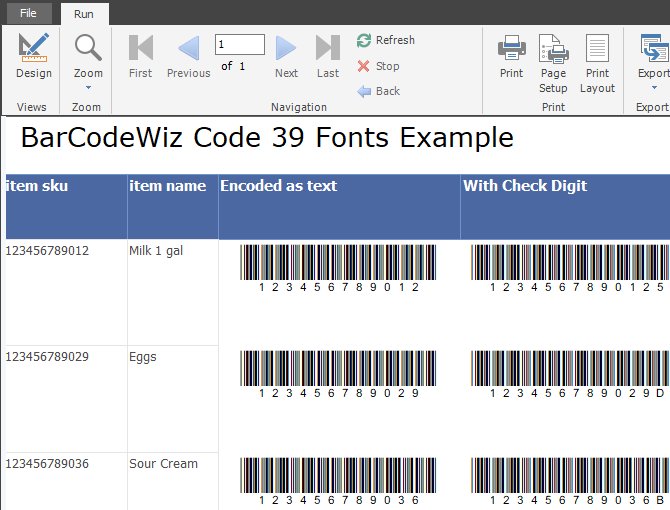Click the check digit barcode ending 36B
Screen dimensions: 670x510
[x=570, y=481]
